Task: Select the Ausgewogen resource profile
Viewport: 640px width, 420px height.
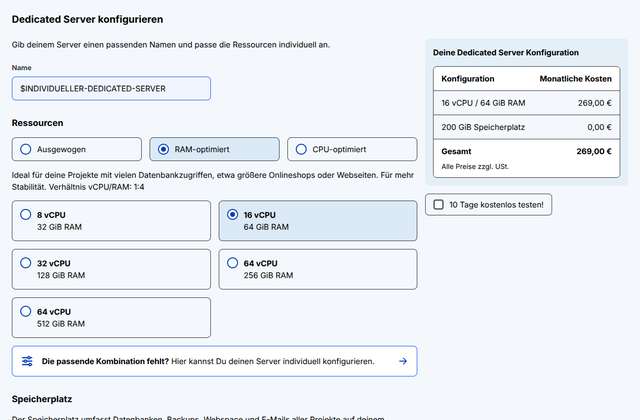Action: click(77, 149)
